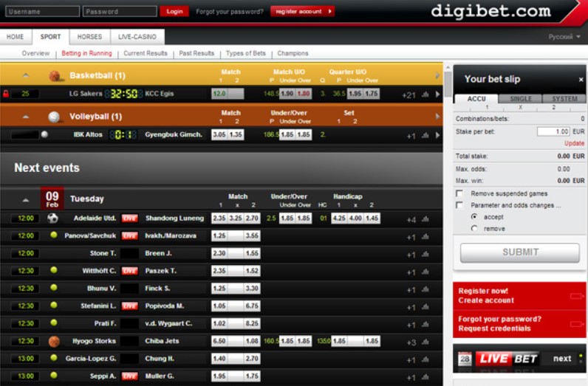Click Stake per bet amount field

553,131
